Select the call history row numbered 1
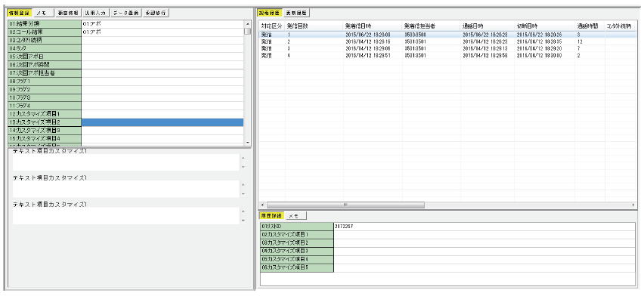Image resolution: width=644 pixels, height=296 pixels. click(447, 35)
